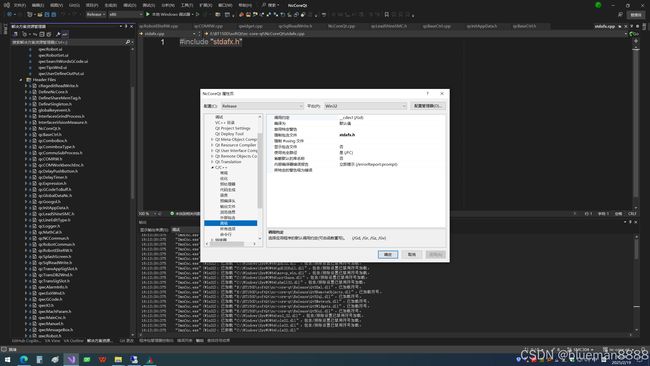Viewport: 650px width, 366px height.
Task: Select highlighted Advanced item under C/C++
Action: [x=230, y=223]
